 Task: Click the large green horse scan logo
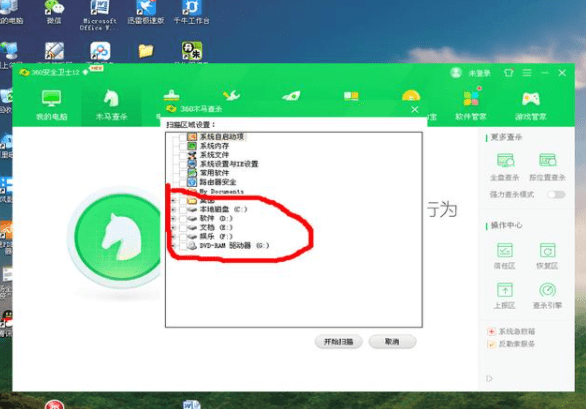pos(117,237)
